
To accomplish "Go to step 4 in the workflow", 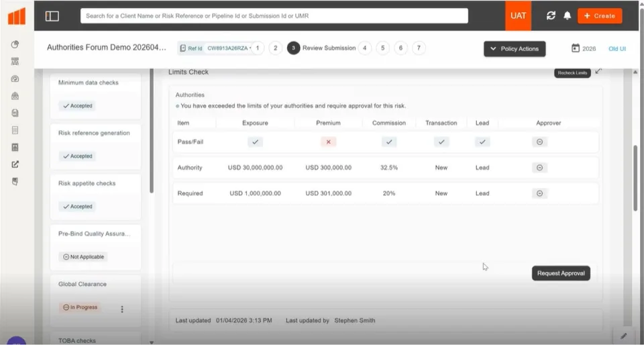I will pyautogui.click(x=364, y=48).
